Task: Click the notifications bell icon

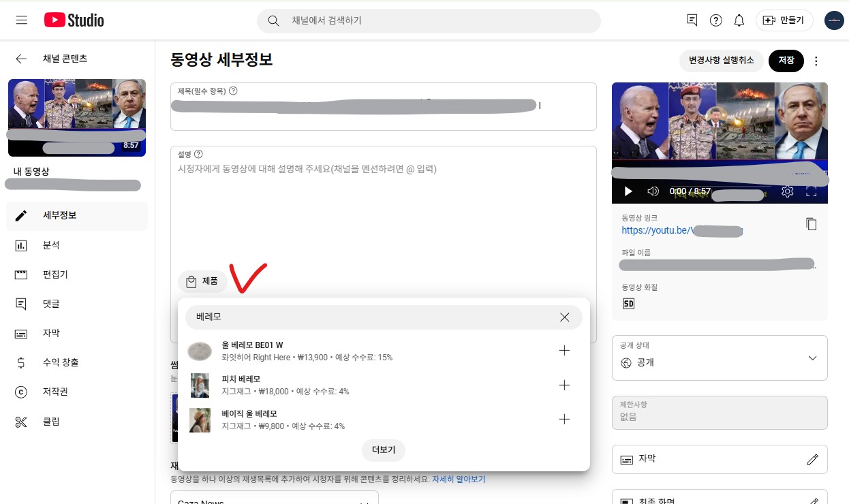Action: [739, 20]
